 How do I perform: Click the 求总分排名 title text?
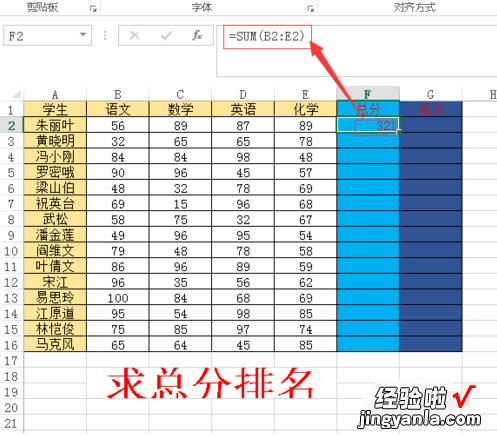tap(210, 383)
